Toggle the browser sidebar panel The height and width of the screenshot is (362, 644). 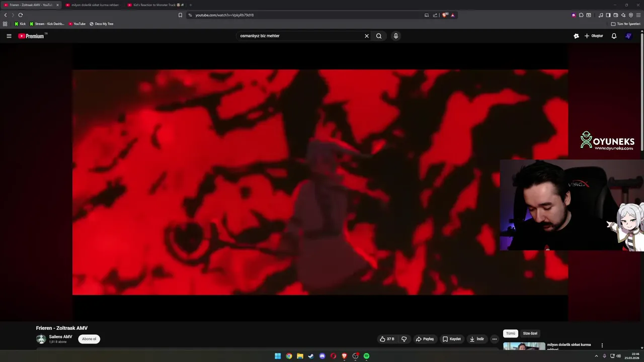click(608, 15)
